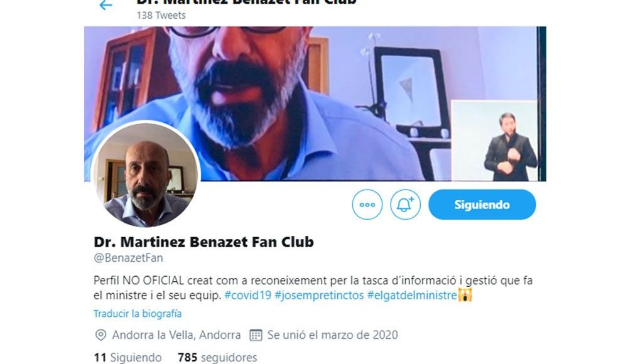Click the Siguiendo follow button
Screen dimensions: 628x364
(x=482, y=205)
